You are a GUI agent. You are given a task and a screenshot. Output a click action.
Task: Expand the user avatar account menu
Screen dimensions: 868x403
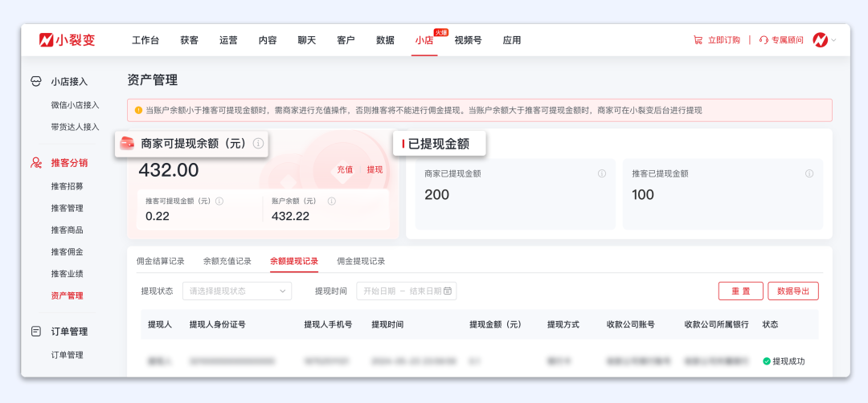[825, 40]
